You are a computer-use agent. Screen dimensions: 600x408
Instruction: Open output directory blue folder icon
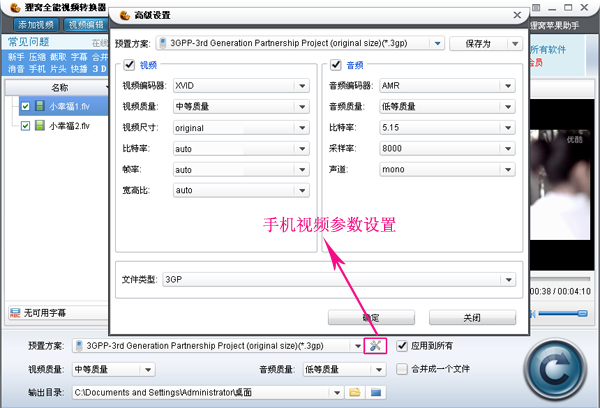[x=376, y=392]
